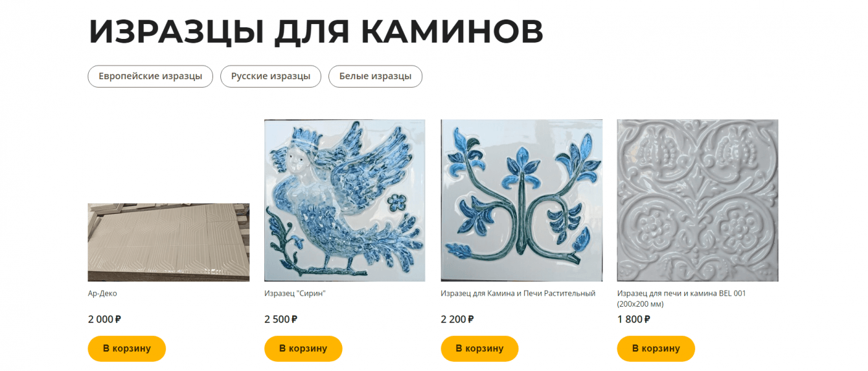This screenshot has height=371, width=868.
Task: Open the Ар-Деко tile photo
Action: (168, 242)
